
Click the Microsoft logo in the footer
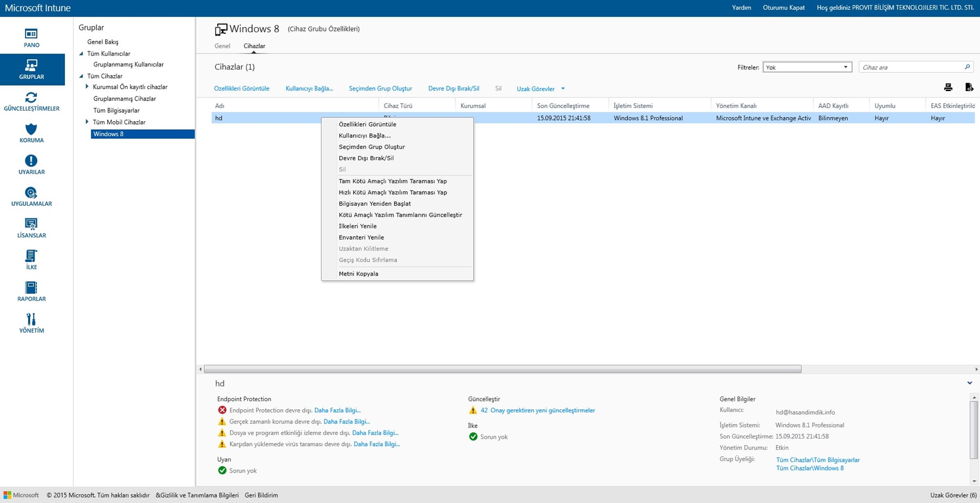pos(21,495)
